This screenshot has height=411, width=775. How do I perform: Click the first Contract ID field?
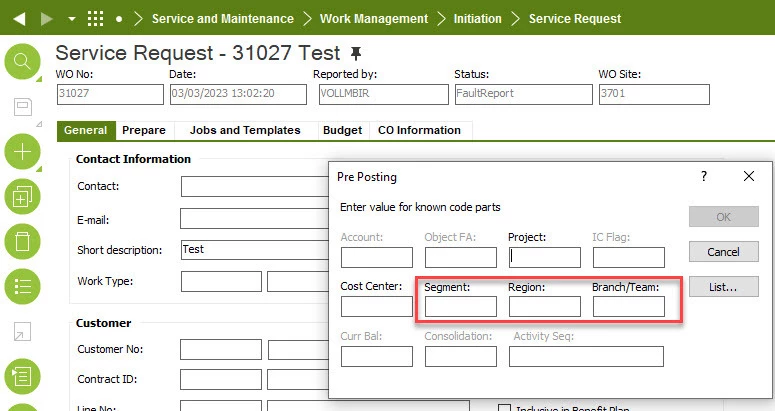click(x=220, y=380)
